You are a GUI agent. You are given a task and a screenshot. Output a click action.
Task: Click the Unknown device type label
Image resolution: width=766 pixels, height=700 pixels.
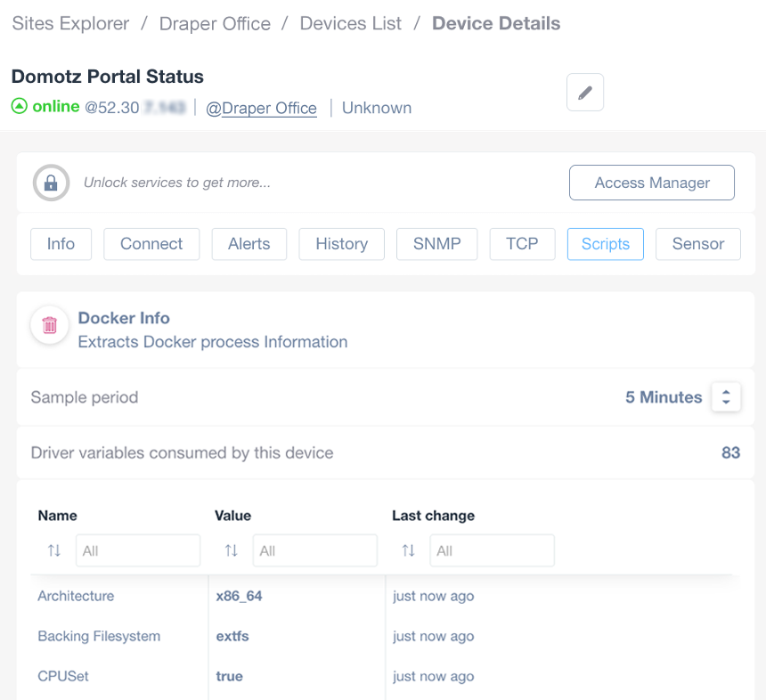click(377, 108)
